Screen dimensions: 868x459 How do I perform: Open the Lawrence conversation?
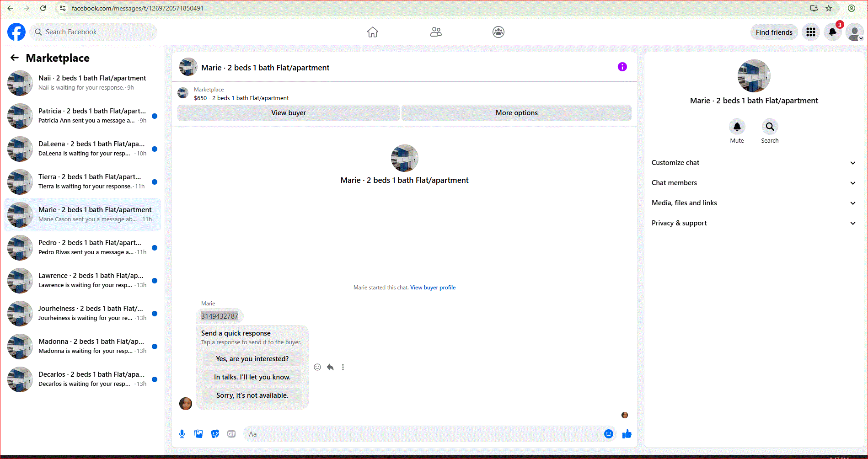click(x=82, y=280)
